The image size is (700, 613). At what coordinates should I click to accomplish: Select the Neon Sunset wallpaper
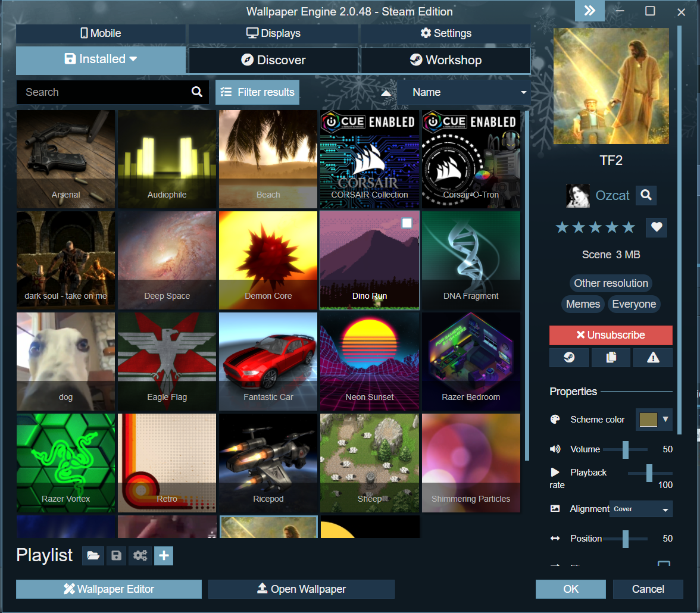tap(370, 362)
